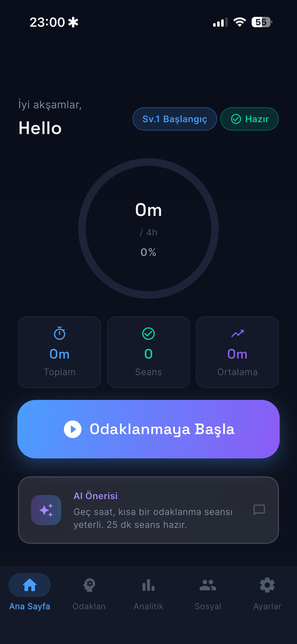The width and height of the screenshot is (297, 644).
Task: Open the Ortalama stat card
Action: click(237, 352)
